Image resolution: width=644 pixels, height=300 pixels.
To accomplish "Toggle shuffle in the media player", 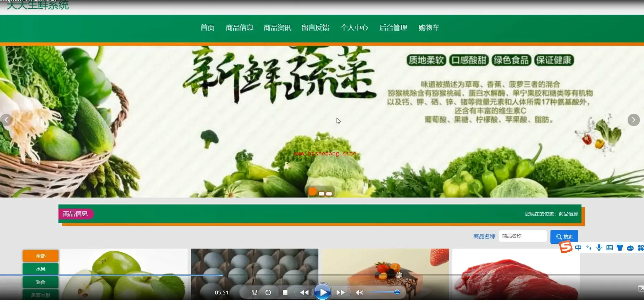I will [x=254, y=292].
